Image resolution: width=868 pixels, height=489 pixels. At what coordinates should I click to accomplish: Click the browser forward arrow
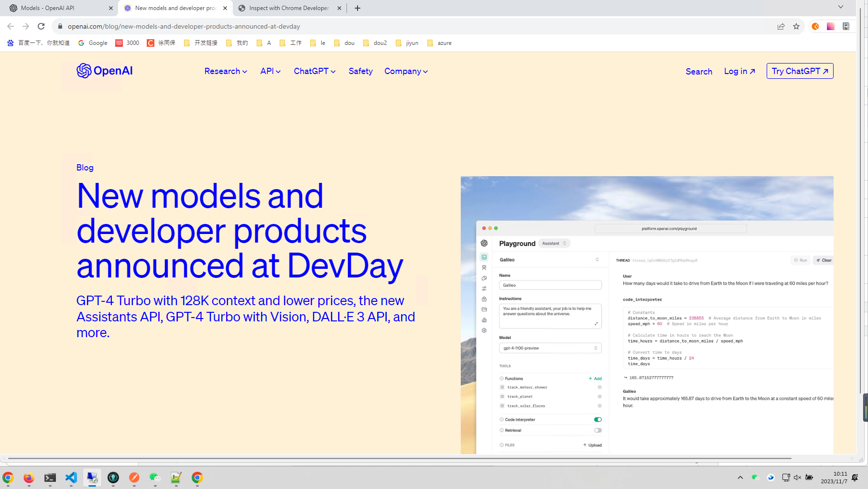coord(26,26)
